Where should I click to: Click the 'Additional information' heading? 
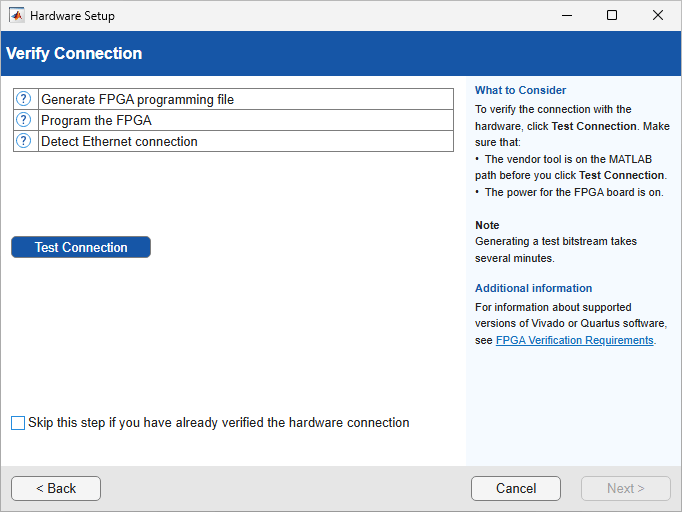[533, 288]
